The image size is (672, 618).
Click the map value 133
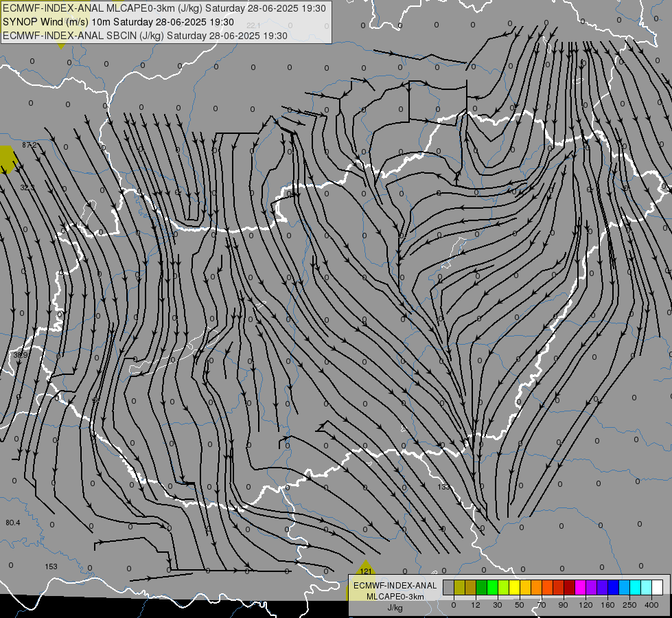[x=444, y=487]
